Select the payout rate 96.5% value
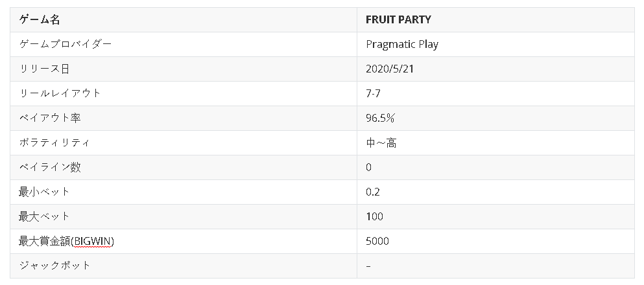This screenshot has height=285, width=644. point(381,118)
